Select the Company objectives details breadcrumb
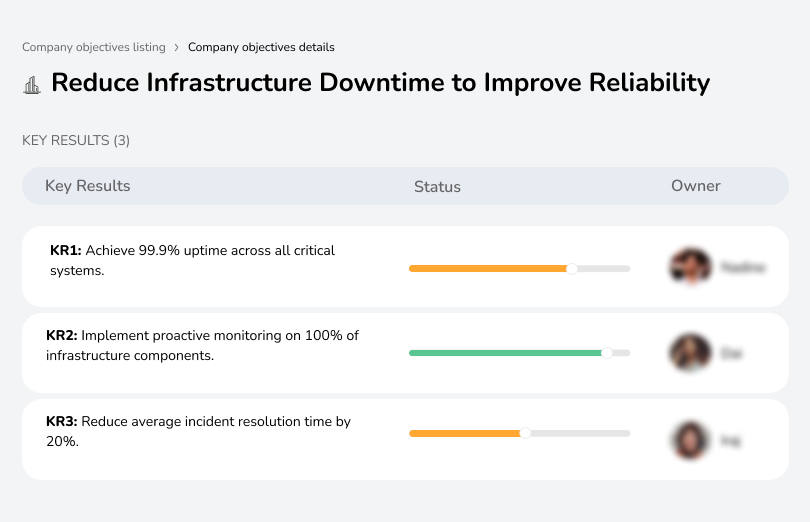810x522 pixels. [261, 47]
